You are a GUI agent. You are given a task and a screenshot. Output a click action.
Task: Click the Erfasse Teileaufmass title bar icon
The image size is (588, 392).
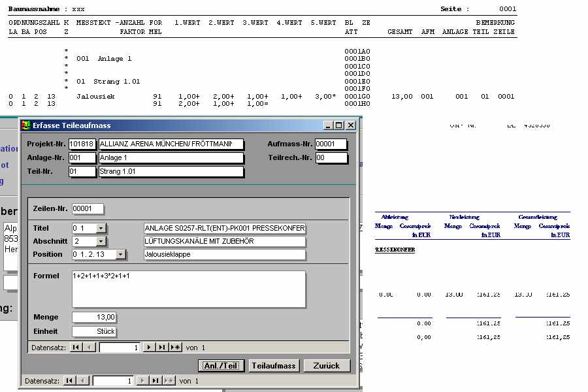pyautogui.click(x=26, y=125)
